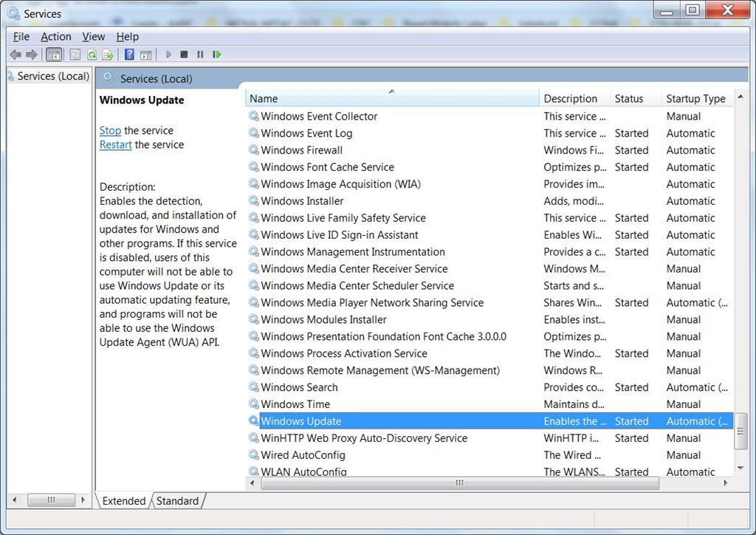This screenshot has width=756, height=535.
Task: Click the Restart Service green icon
Action: [217, 55]
